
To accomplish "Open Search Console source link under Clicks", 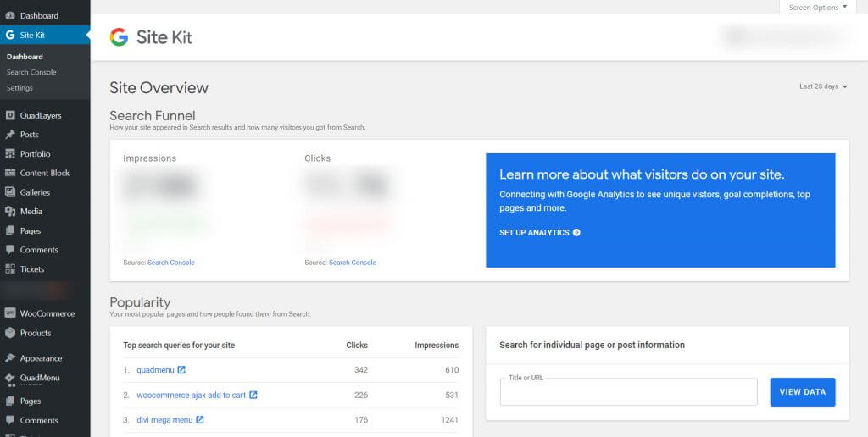I will coord(352,263).
